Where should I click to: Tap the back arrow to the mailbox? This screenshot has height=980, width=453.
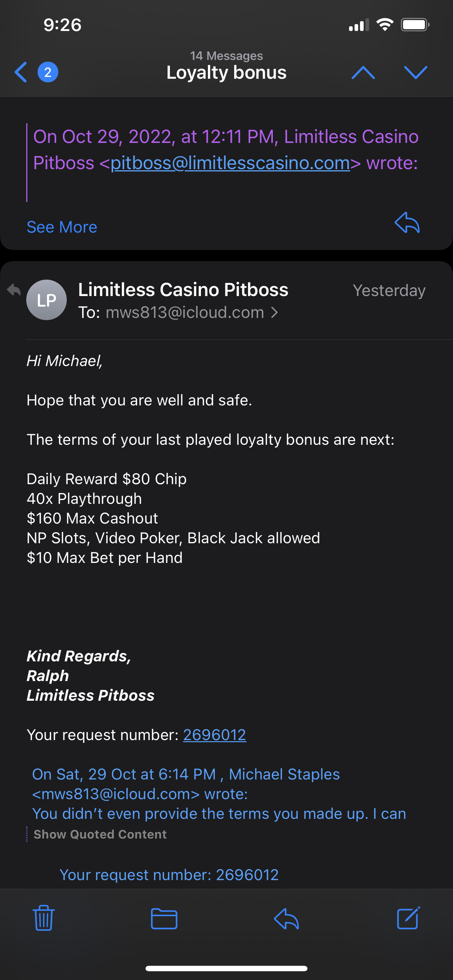[21, 72]
